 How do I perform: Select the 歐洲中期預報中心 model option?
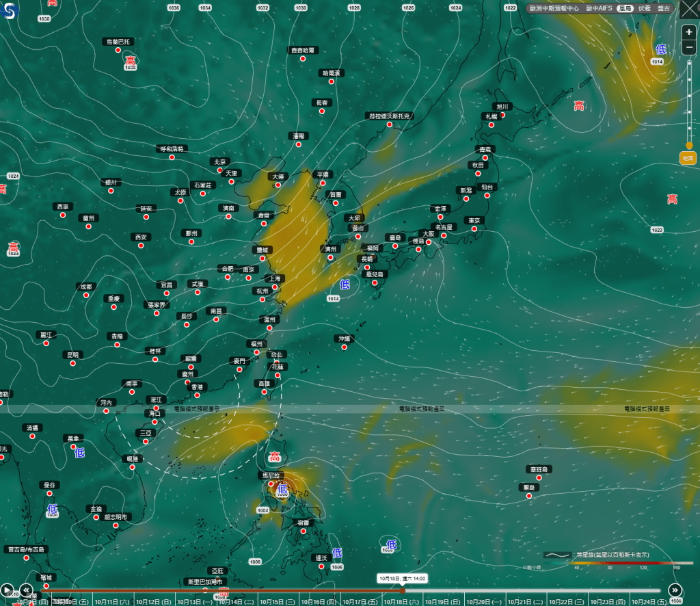tap(554, 8)
